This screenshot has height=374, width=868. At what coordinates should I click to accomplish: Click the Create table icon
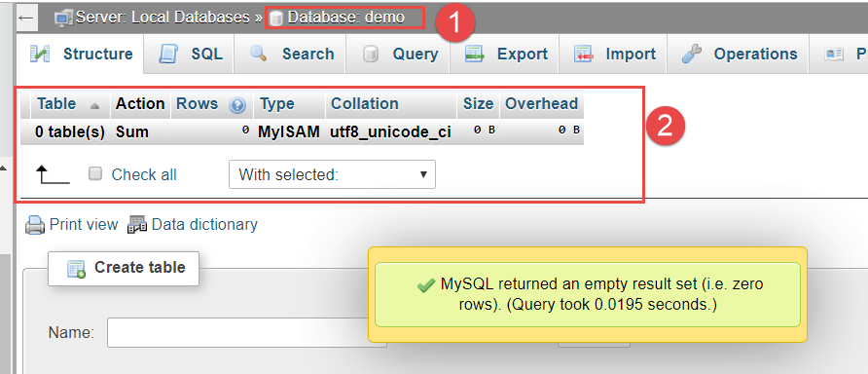(x=77, y=269)
